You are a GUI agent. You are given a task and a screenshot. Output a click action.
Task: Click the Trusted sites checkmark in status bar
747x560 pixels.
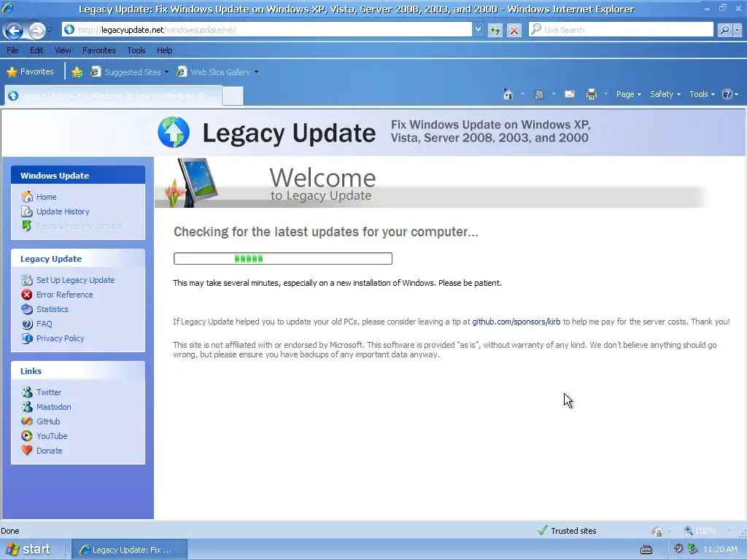tap(542, 531)
